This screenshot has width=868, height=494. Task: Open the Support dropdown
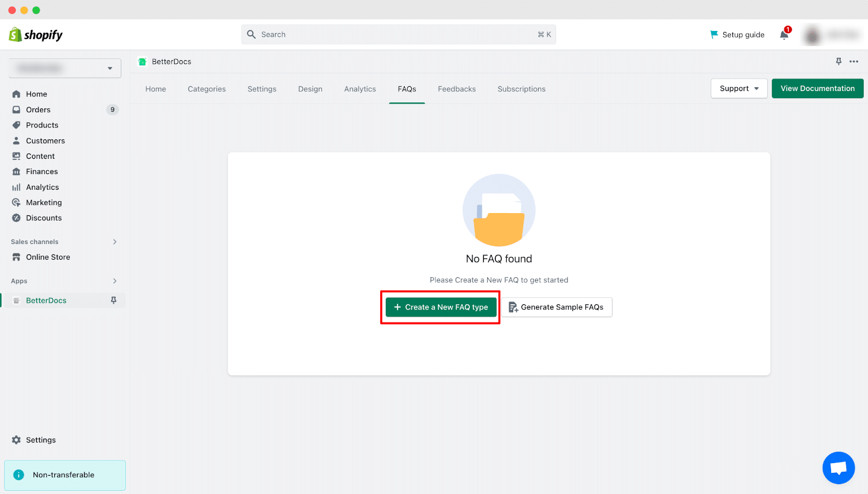tap(738, 88)
